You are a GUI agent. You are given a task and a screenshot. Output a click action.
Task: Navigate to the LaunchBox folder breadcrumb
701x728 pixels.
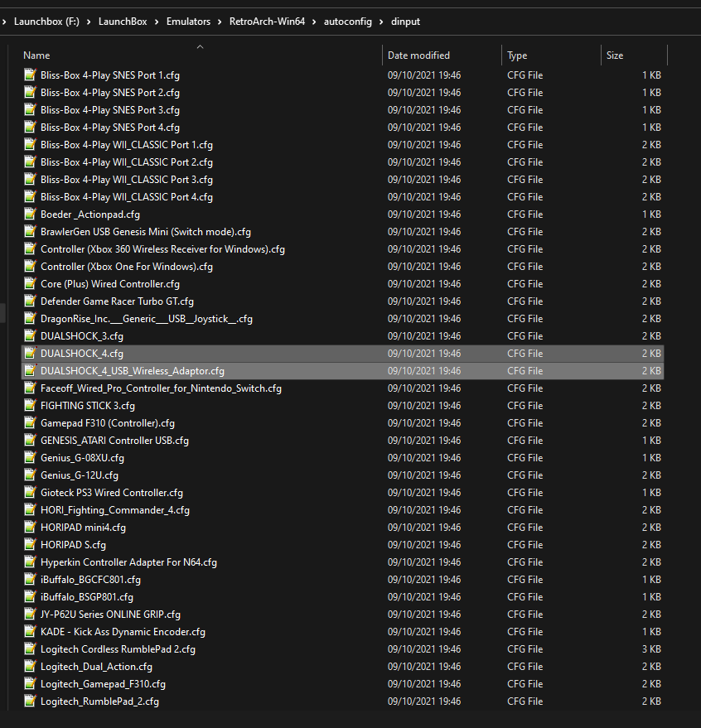point(123,22)
